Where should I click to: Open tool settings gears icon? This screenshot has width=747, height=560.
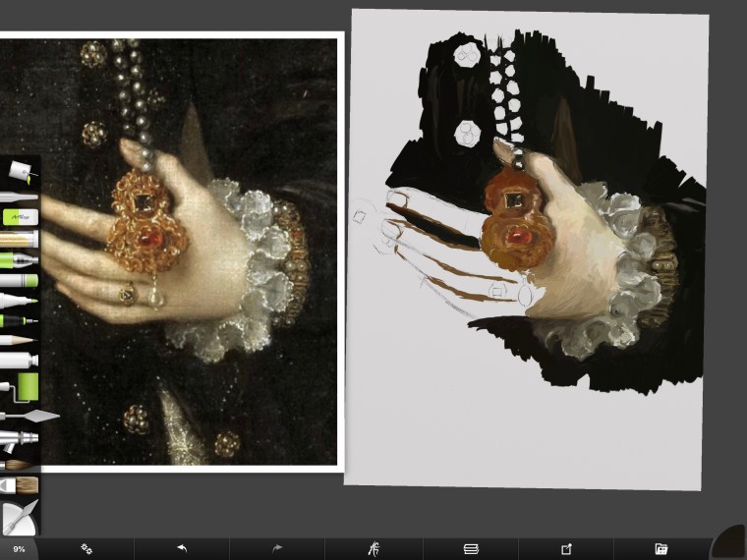coord(86,549)
